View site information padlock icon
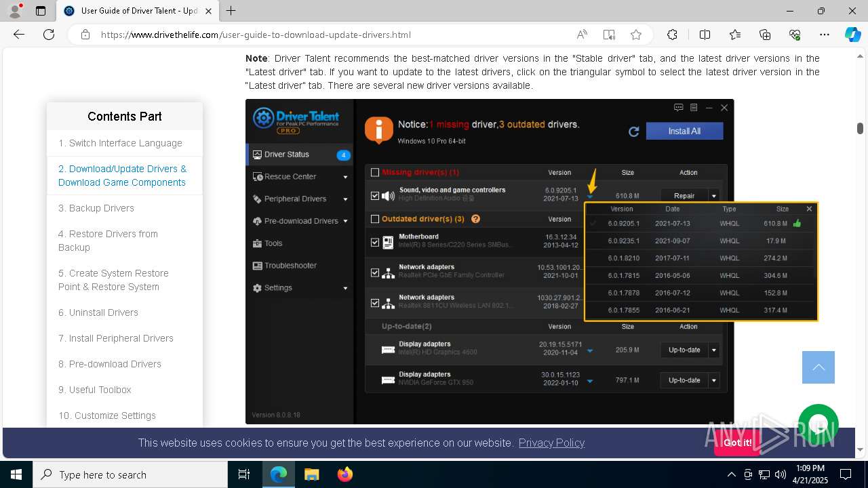868x488 pixels. click(85, 35)
